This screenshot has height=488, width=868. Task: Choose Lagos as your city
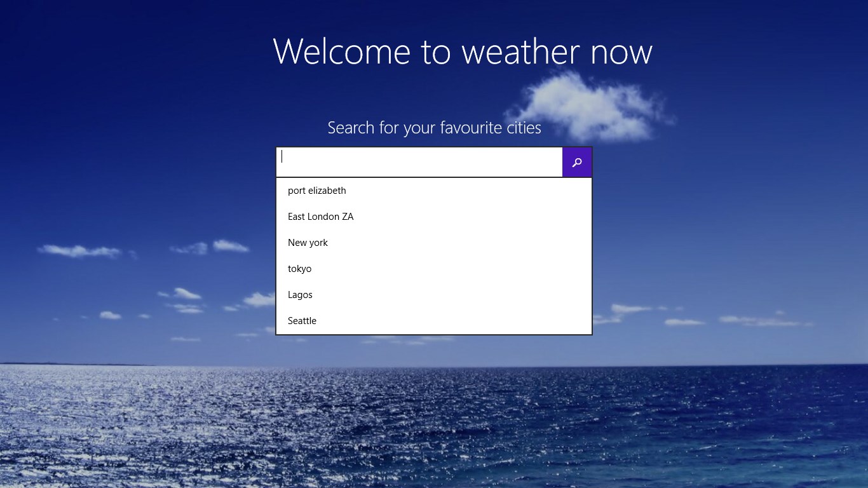click(x=300, y=294)
